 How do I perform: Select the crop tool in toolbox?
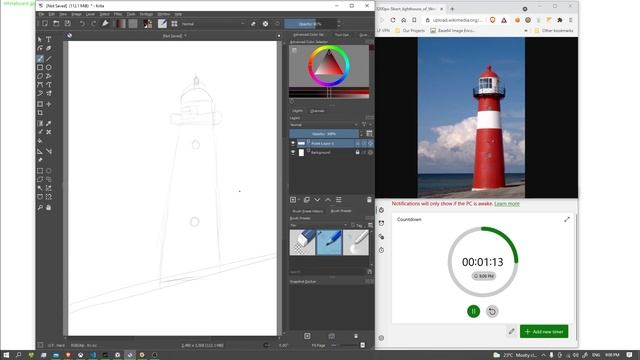[x=40, y=113]
